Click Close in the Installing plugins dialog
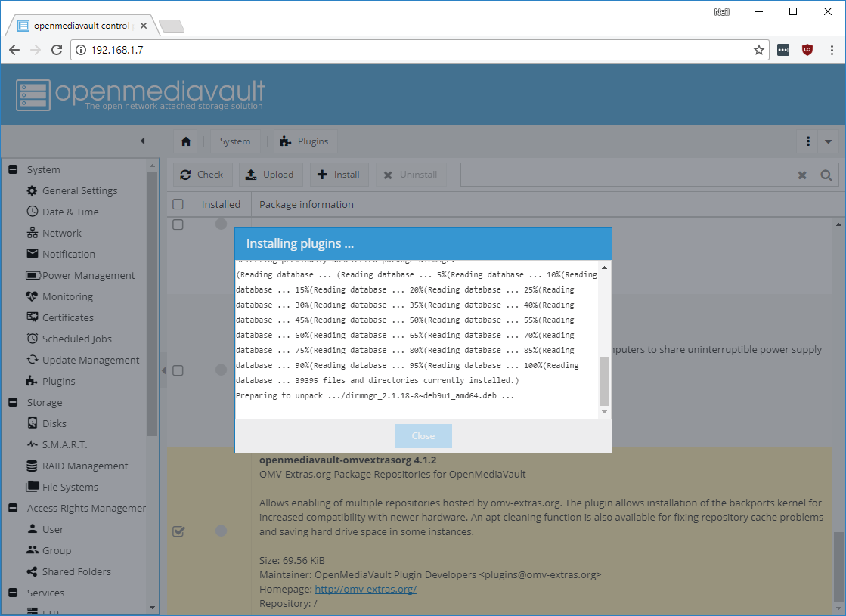846x616 pixels. click(423, 436)
